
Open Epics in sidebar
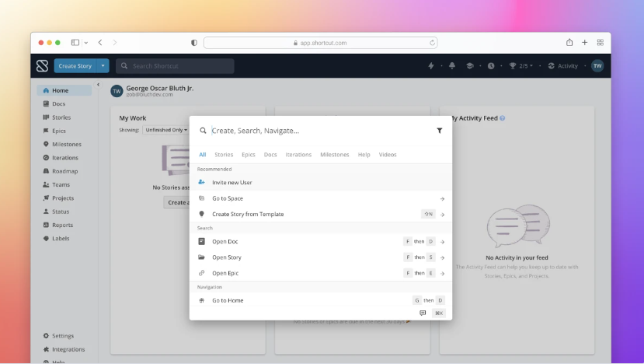point(54,131)
